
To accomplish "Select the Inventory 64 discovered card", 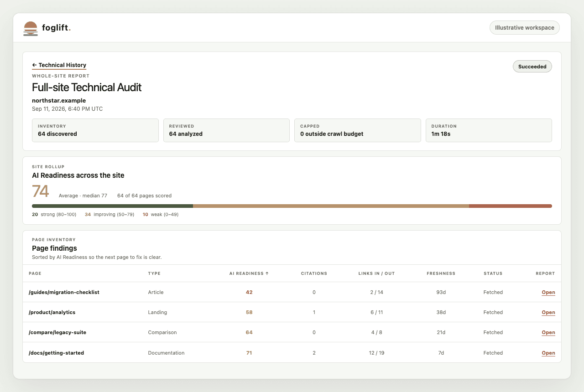I will 95,130.
